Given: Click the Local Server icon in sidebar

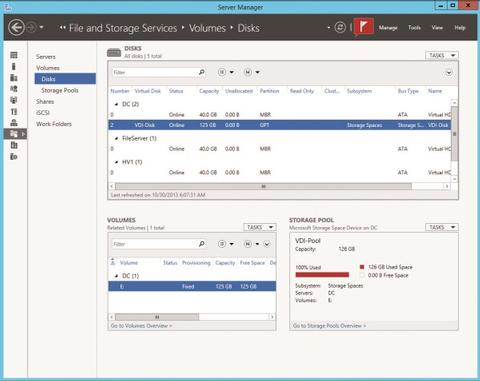Looking at the screenshot, I should click(x=14, y=66).
